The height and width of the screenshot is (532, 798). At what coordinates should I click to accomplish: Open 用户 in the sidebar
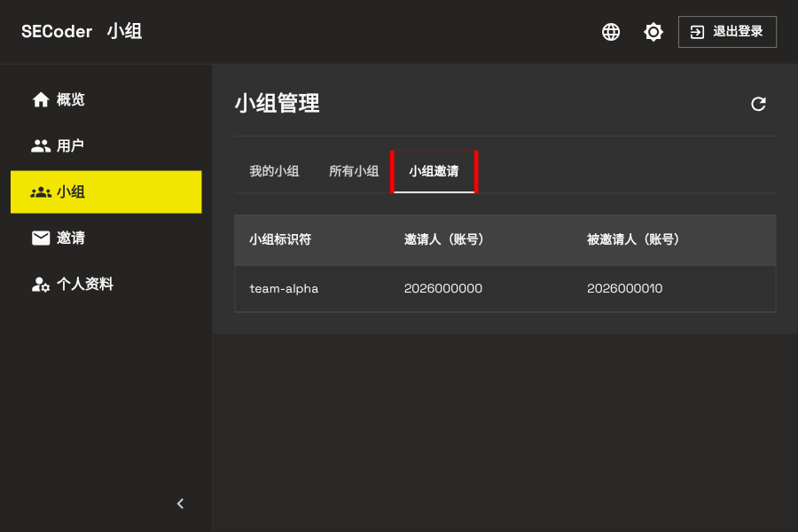106,146
